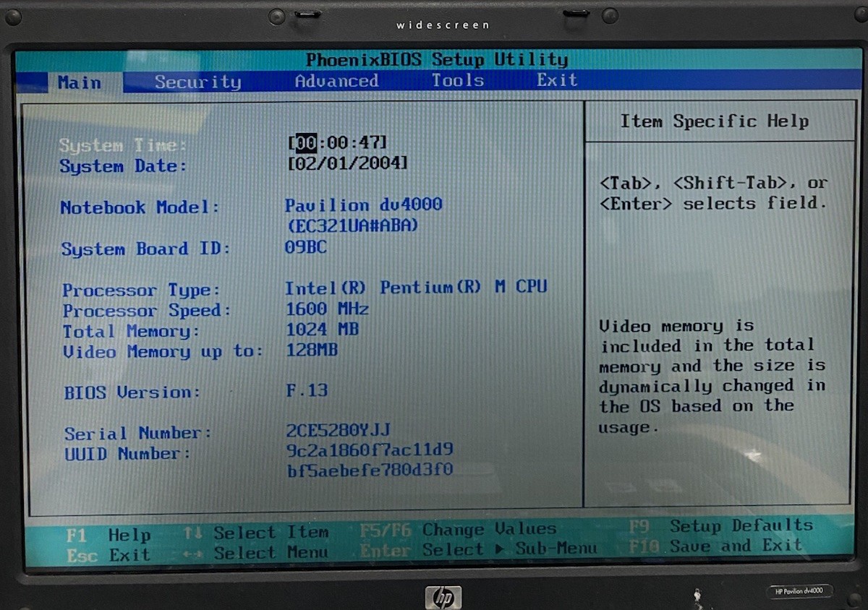Select the board ID value 09BC
This screenshot has height=610, width=868.
click(x=306, y=247)
